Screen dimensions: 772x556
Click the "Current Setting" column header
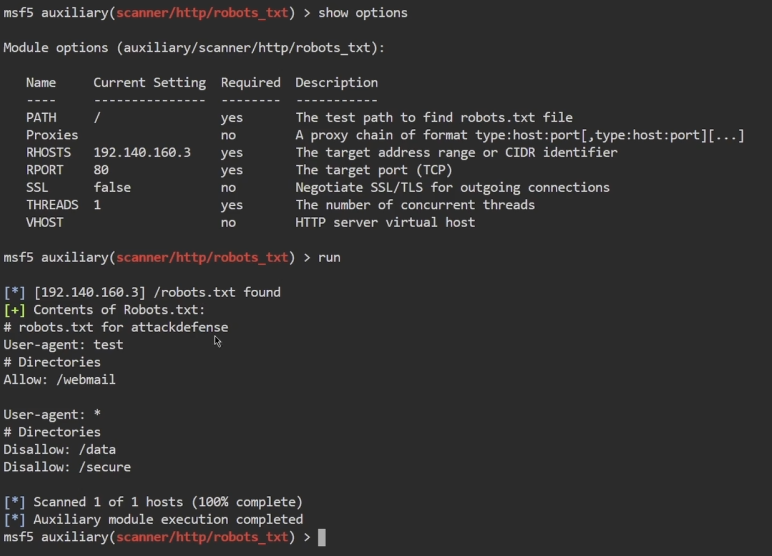coord(149,83)
